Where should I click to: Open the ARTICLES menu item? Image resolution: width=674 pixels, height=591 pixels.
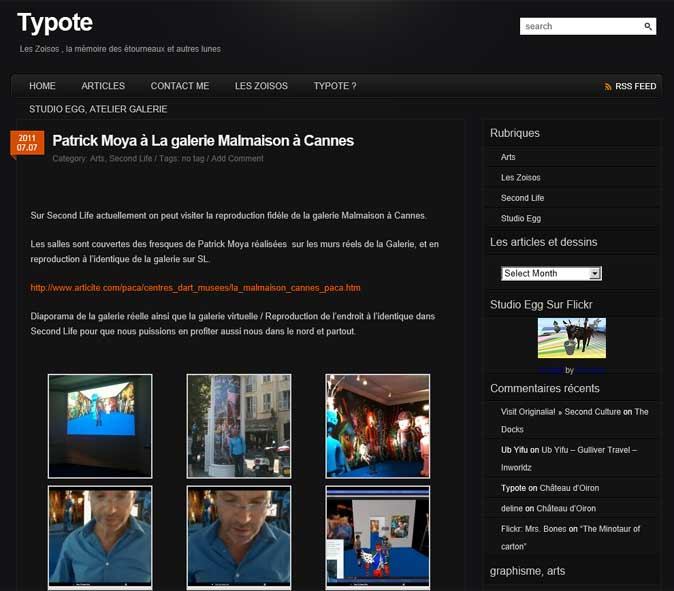tap(103, 86)
